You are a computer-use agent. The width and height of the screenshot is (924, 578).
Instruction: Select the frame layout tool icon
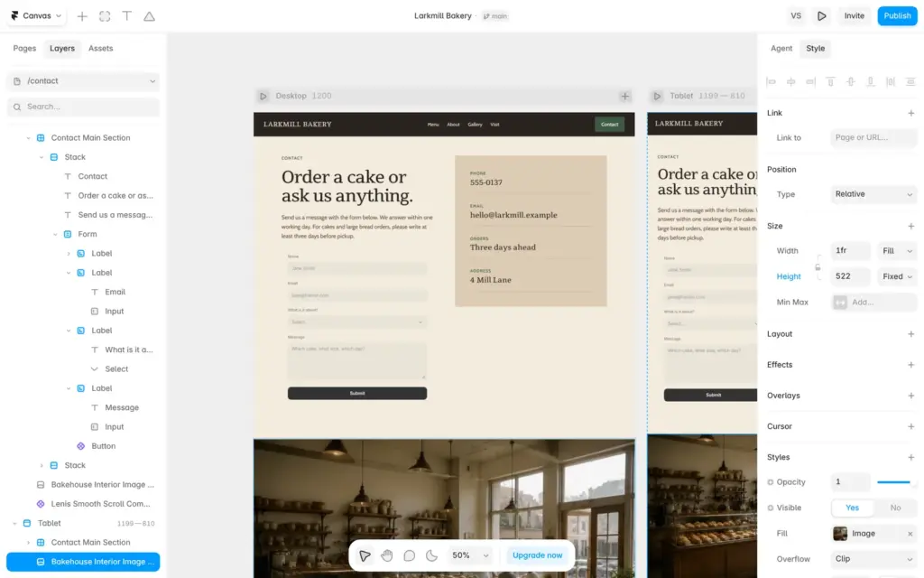(105, 16)
